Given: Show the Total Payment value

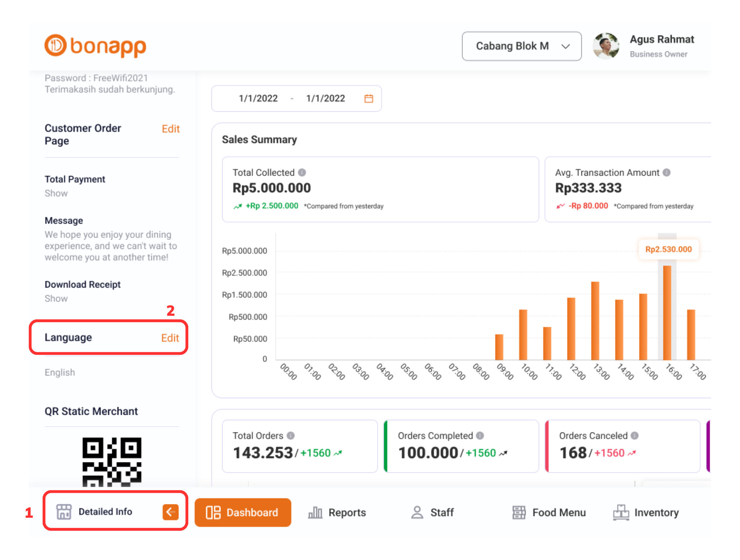Looking at the screenshot, I should [56, 193].
